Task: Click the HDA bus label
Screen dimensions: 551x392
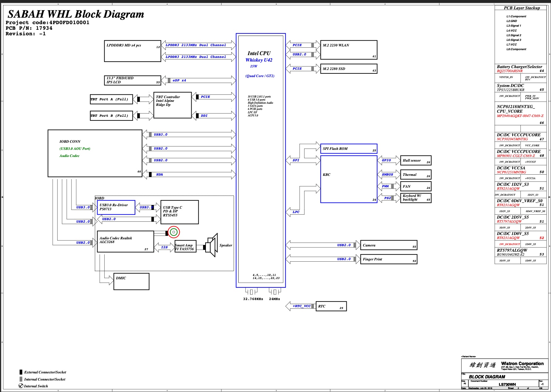Action: point(159,175)
